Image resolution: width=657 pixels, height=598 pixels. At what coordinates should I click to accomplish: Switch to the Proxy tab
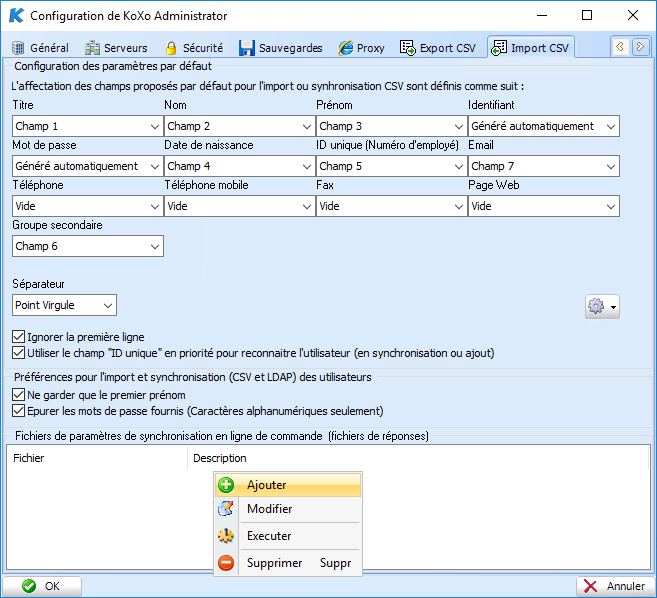(362, 48)
